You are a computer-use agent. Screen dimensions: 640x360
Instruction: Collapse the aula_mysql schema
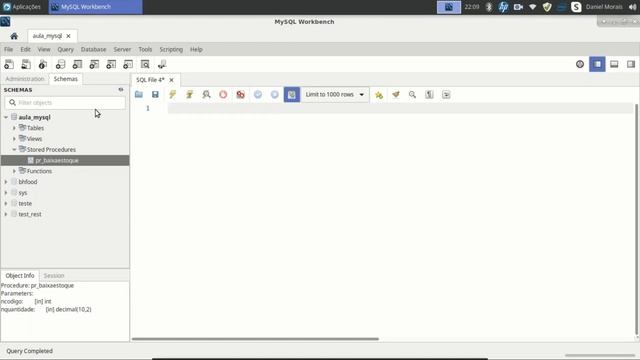pos(6,117)
